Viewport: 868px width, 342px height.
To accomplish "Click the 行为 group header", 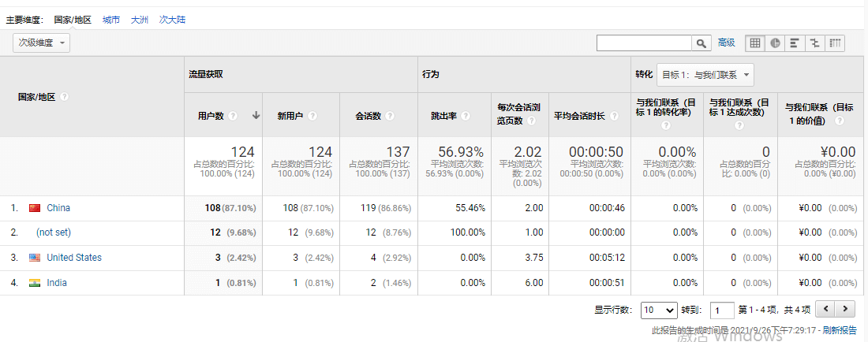I will (430, 74).
